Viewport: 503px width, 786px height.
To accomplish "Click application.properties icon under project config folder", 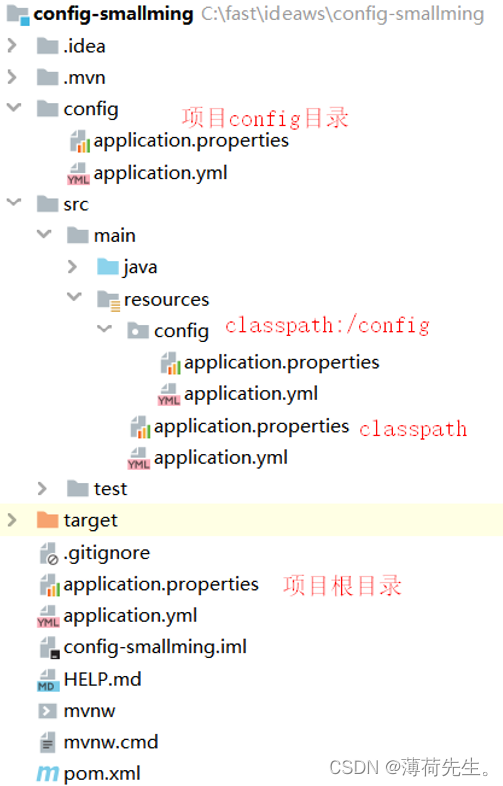I will pos(80,141).
